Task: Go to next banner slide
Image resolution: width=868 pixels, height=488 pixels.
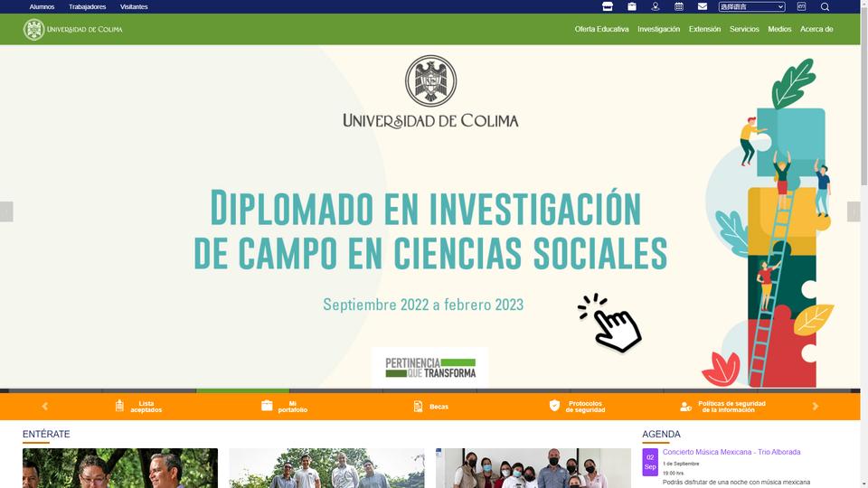Action: [854, 211]
